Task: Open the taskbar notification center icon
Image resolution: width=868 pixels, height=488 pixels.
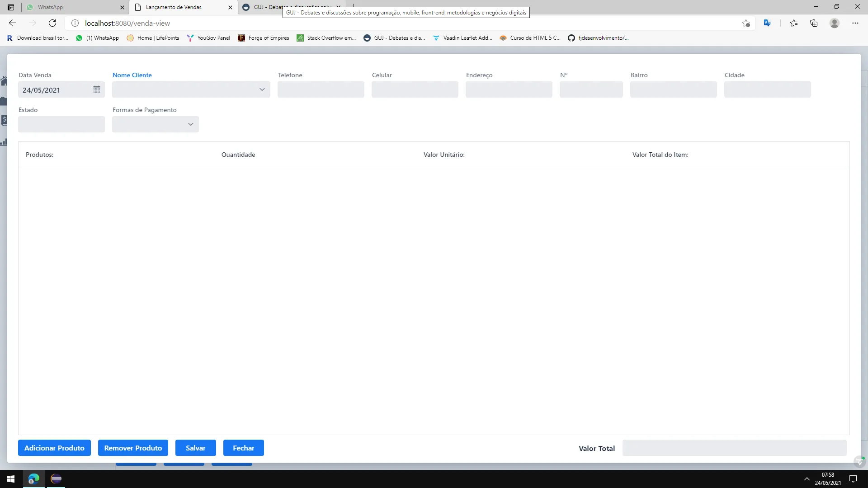Action: point(853,479)
